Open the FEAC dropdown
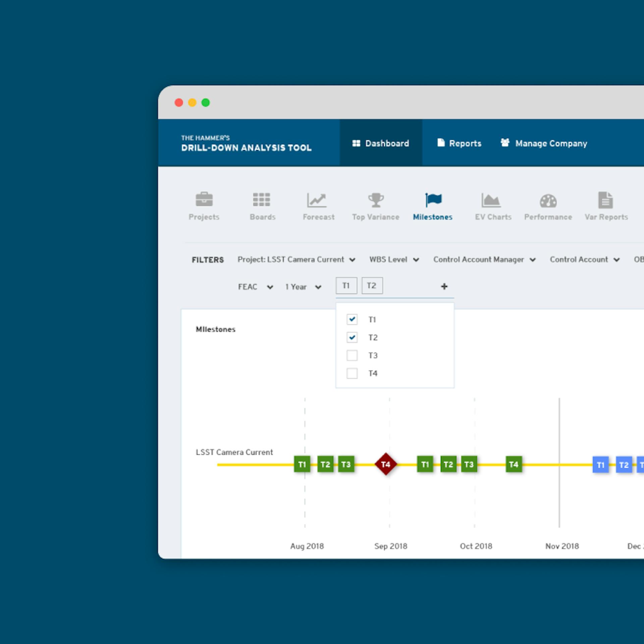The image size is (644, 644). pos(256,287)
